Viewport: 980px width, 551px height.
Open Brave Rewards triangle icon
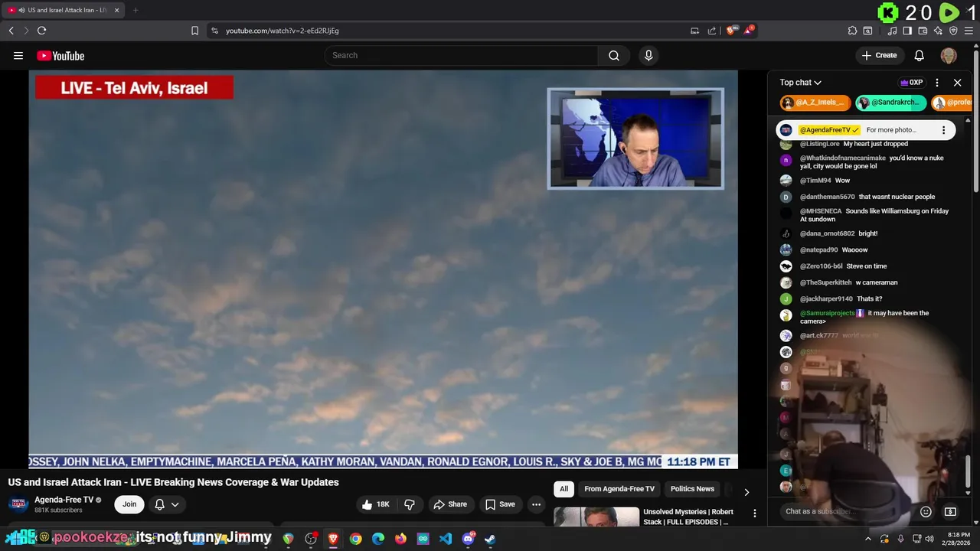point(749,31)
